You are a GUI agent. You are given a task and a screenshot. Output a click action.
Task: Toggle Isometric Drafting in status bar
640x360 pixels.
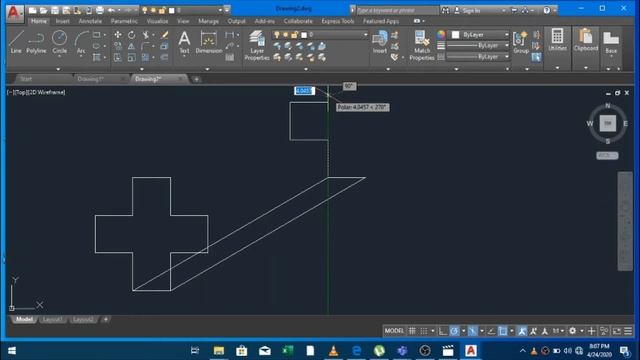tap(473, 331)
